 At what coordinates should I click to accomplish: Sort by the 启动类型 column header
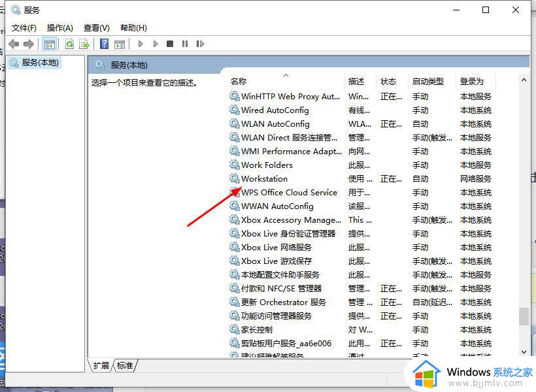click(x=428, y=81)
